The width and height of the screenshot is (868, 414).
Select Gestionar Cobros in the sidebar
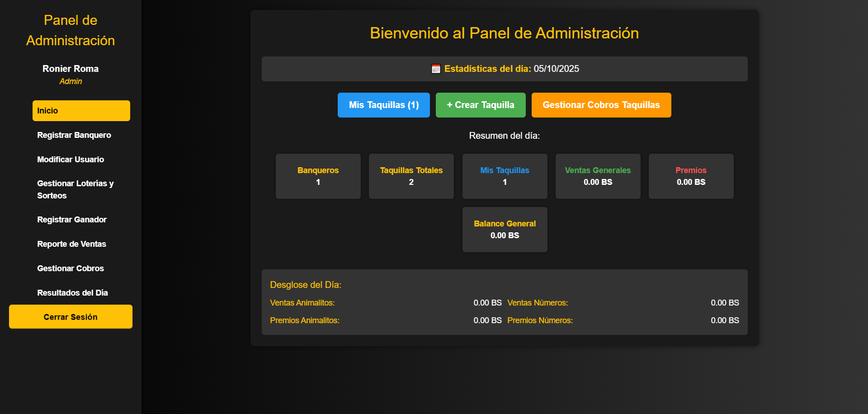pos(71,268)
